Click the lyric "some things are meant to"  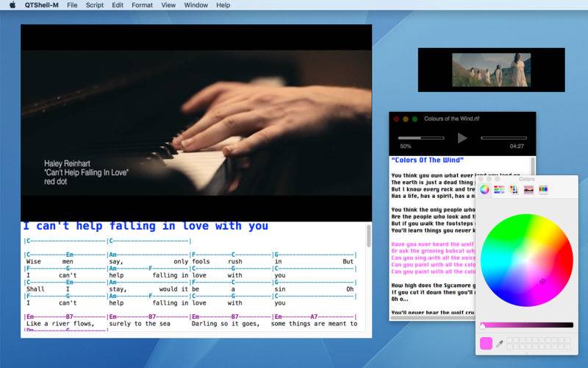click(315, 324)
